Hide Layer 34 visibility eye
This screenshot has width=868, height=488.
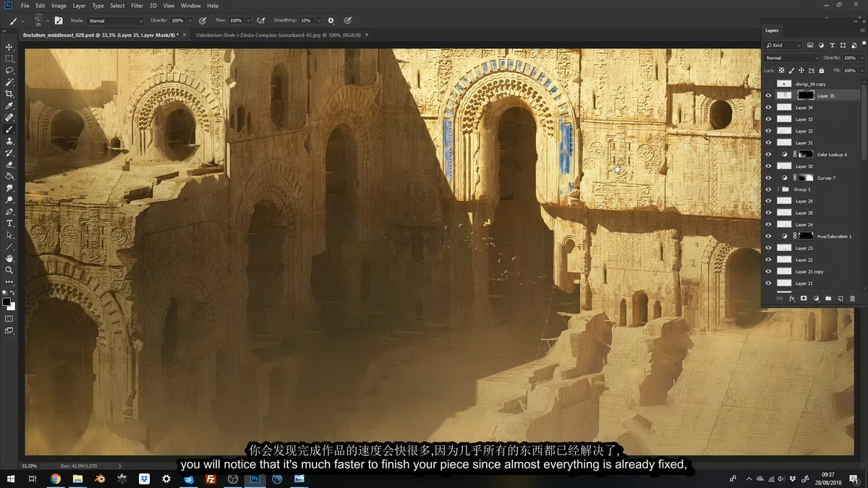768,108
